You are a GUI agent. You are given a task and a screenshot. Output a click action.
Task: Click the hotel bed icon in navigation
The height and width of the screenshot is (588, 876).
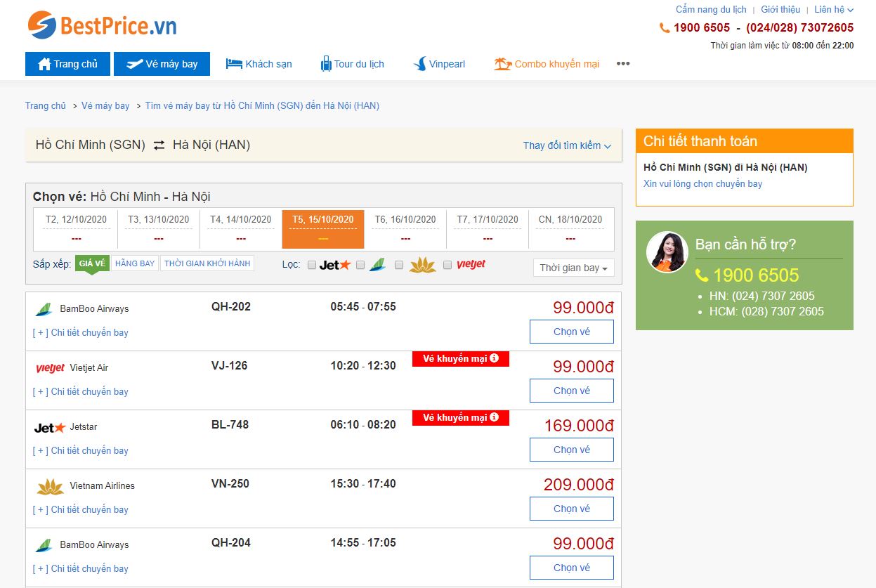click(x=234, y=64)
